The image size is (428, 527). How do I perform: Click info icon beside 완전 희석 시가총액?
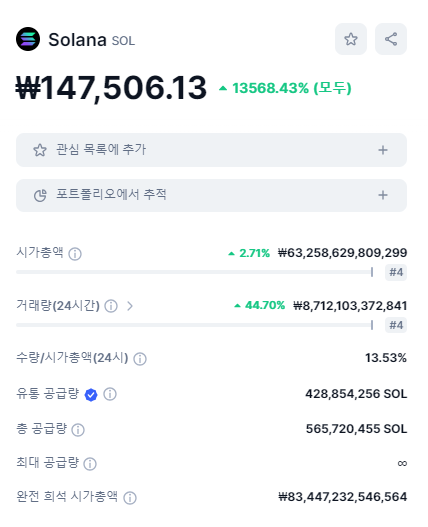coord(130,498)
